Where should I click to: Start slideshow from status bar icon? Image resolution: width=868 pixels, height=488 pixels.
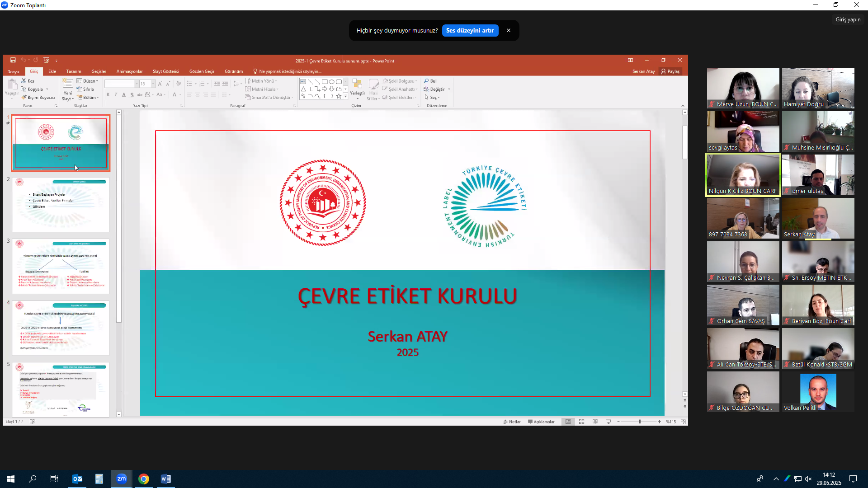609,422
